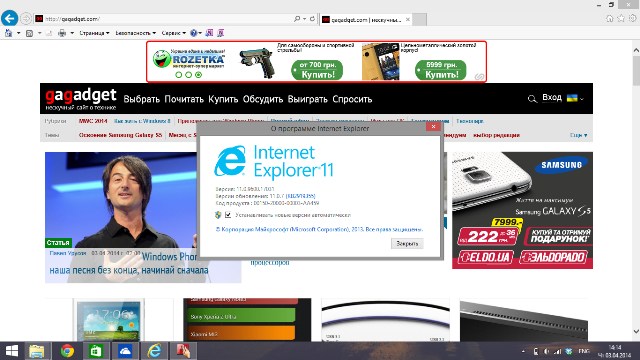Open the OneDrive cloud taskbar icon
The width and height of the screenshot is (640, 360).
125,351
